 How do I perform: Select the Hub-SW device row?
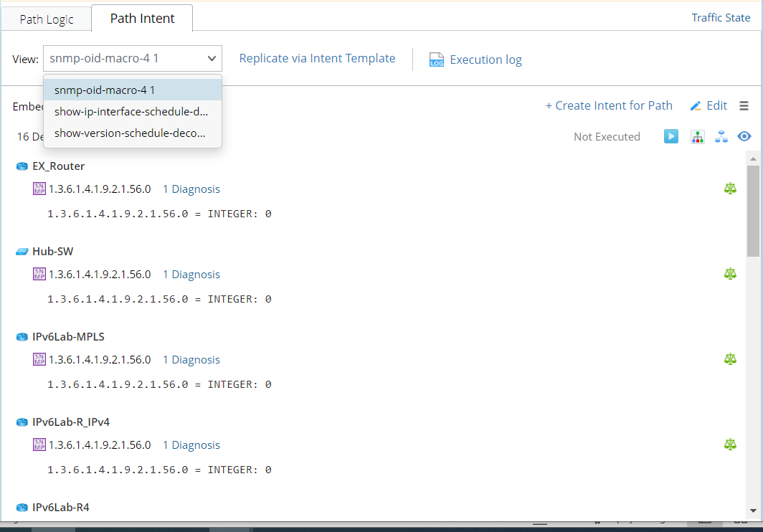tap(52, 251)
